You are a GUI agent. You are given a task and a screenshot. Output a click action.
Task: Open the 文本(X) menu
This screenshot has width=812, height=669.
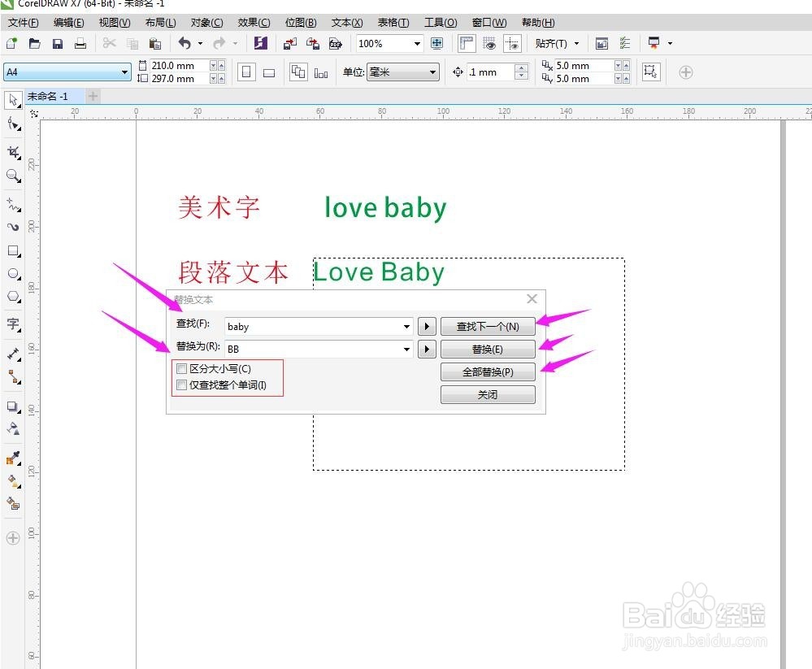pos(347,23)
